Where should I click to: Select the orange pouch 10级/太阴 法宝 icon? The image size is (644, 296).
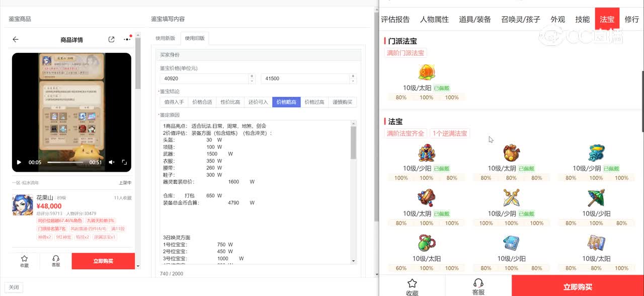pyautogui.click(x=511, y=153)
